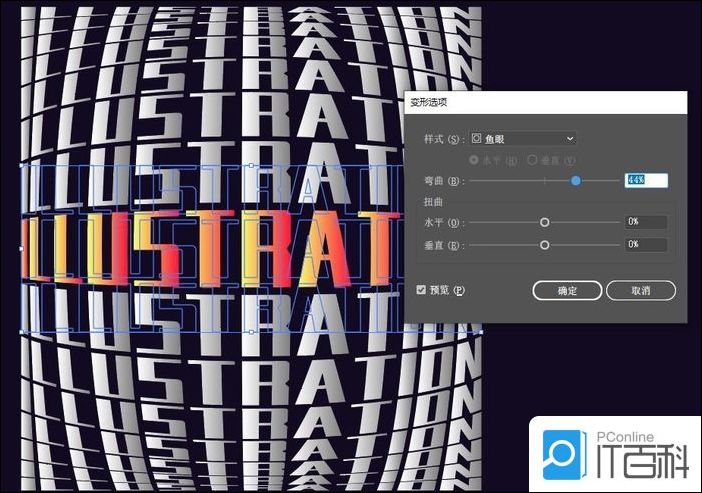Click the 水平 distortion 0% input field

(645, 222)
